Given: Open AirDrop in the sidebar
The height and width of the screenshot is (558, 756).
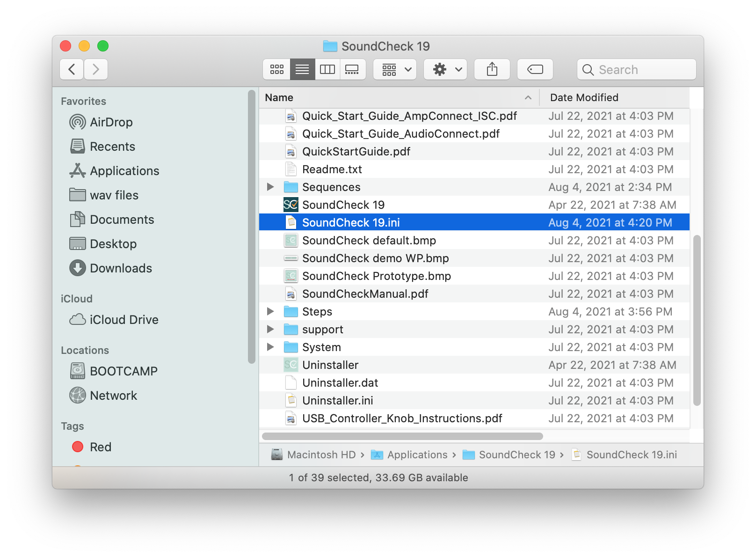Looking at the screenshot, I should pyautogui.click(x=101, y=122).
